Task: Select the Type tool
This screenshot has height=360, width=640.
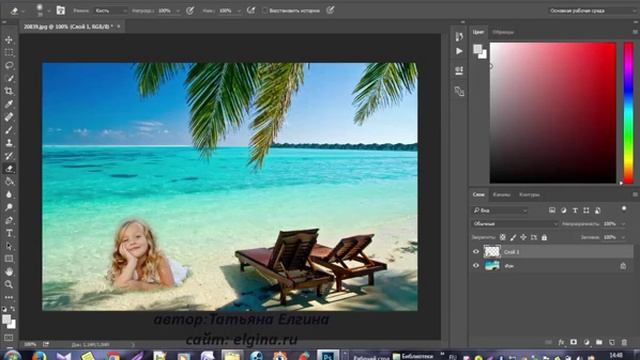Action: (x=9, y=233)
